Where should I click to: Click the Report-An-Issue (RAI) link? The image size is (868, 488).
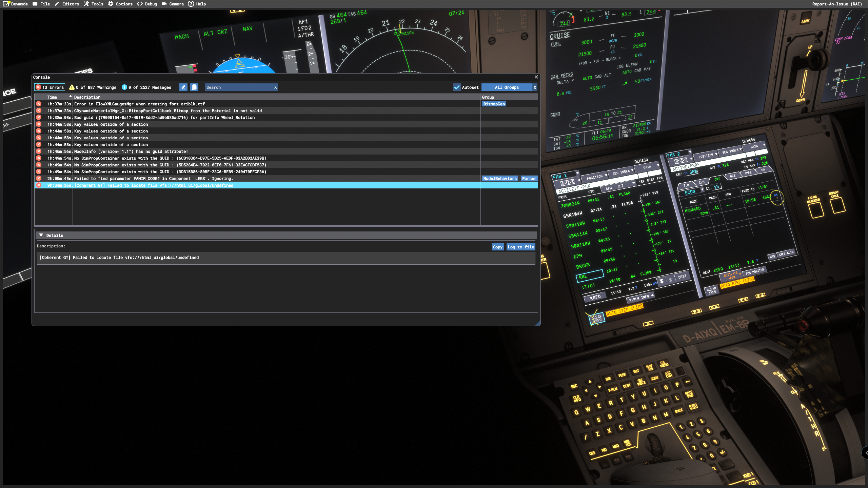click(x=837, y=4)
